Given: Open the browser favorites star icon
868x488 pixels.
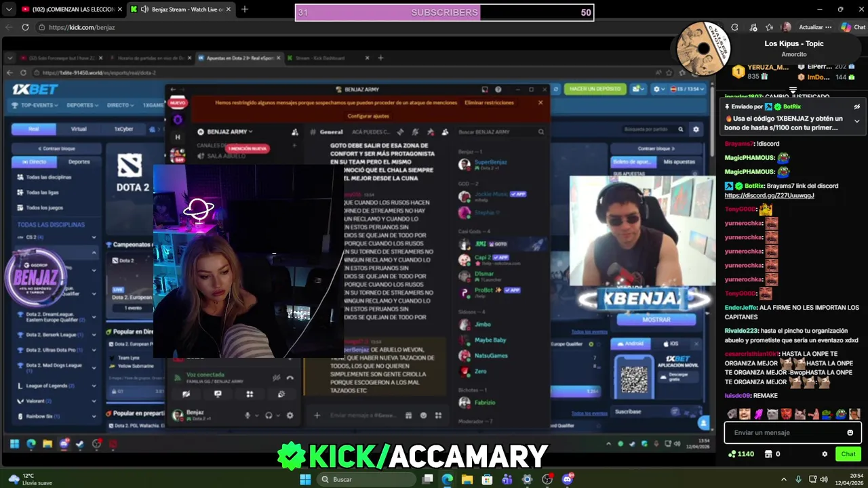Looking at the screenshot, I should [769, 27].
